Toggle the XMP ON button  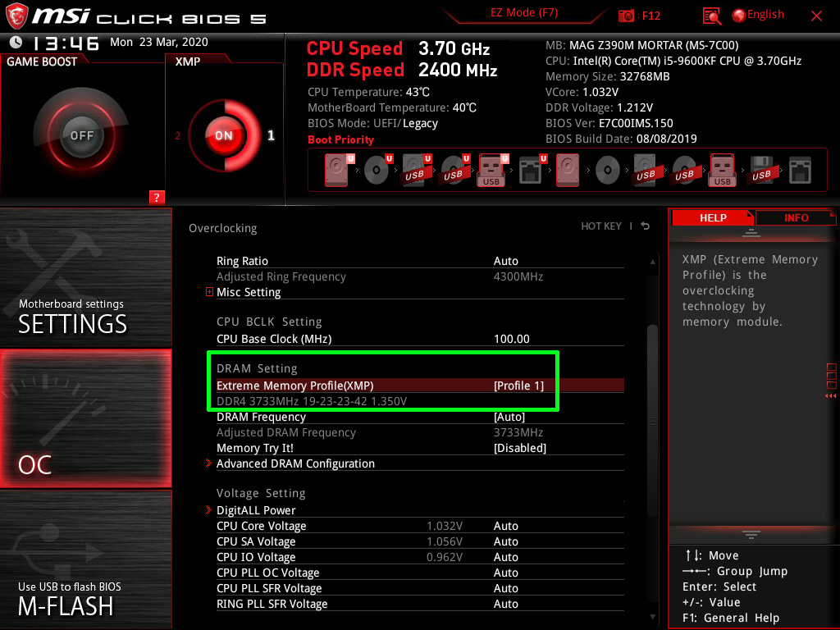224,135
